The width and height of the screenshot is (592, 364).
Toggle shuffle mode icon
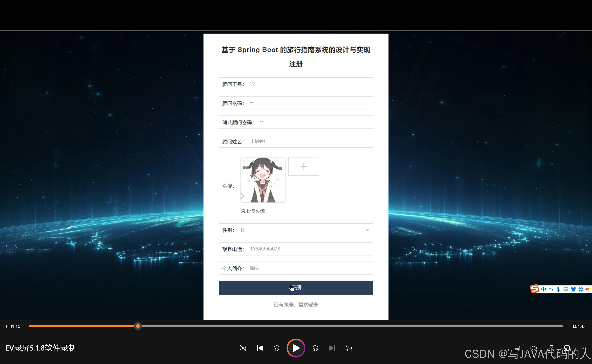pyautogui.click(x=243, y=348)
